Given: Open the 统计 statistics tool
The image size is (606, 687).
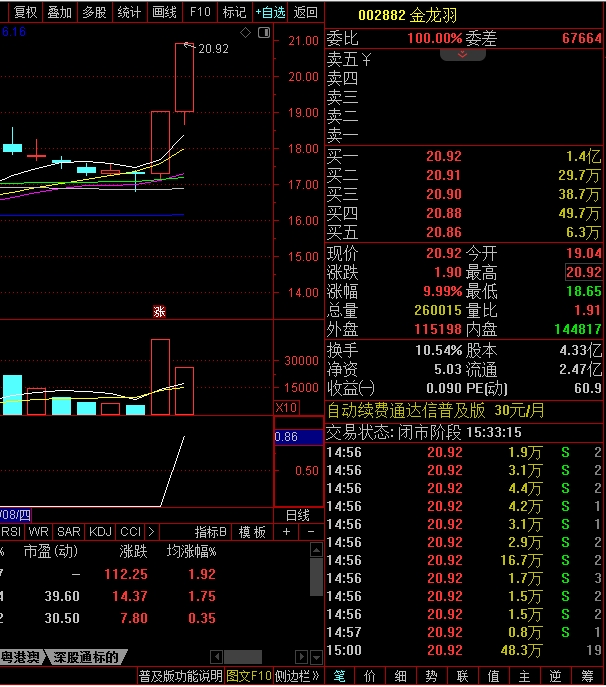Looking at the screenshot, I should [x=129, y=12].
